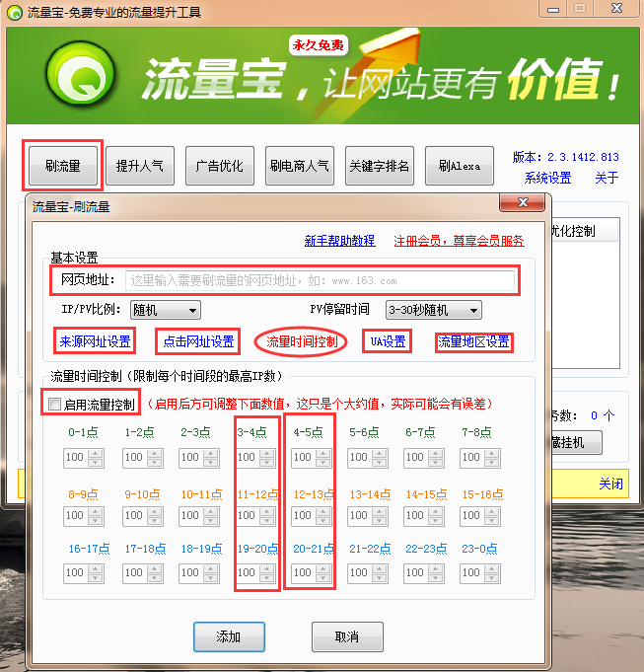Click the 3-4点 value field
This screenshot has height=672, width=644.
pos(249,458)
